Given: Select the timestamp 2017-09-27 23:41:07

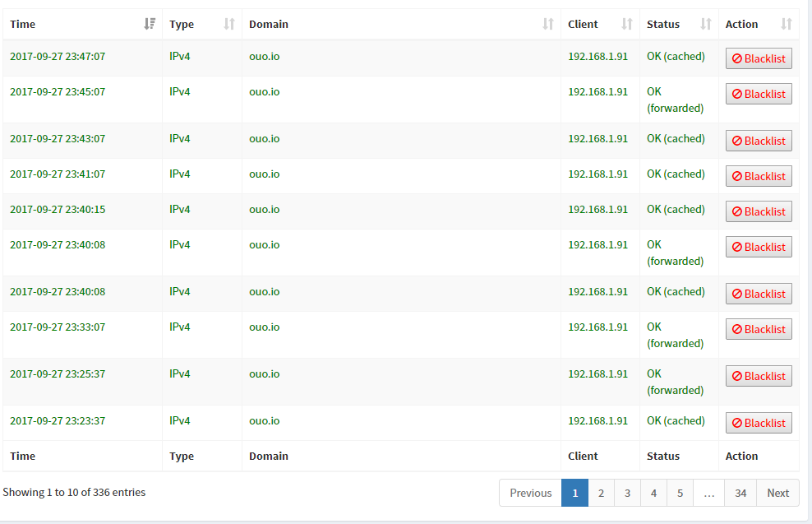Looking at the screenshot, I should click(58, 174).
